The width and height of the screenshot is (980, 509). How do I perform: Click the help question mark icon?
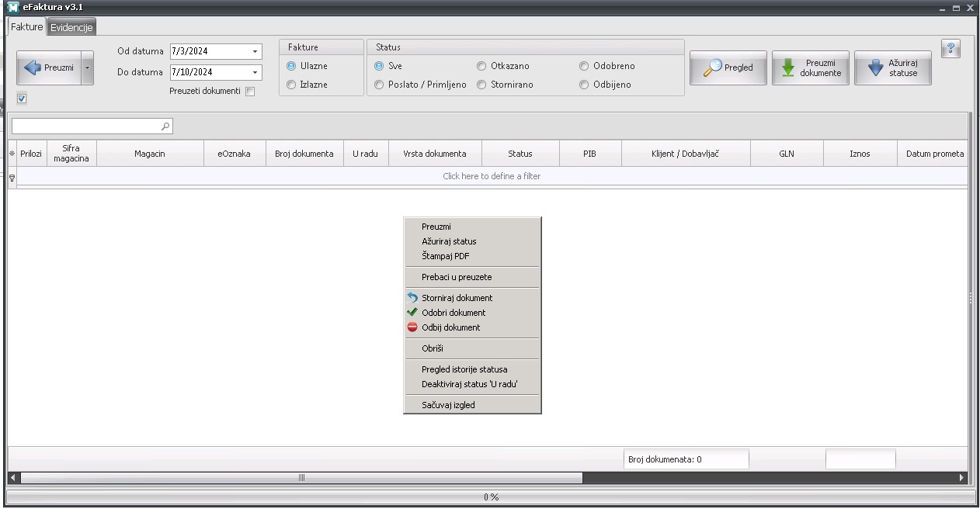950,49
